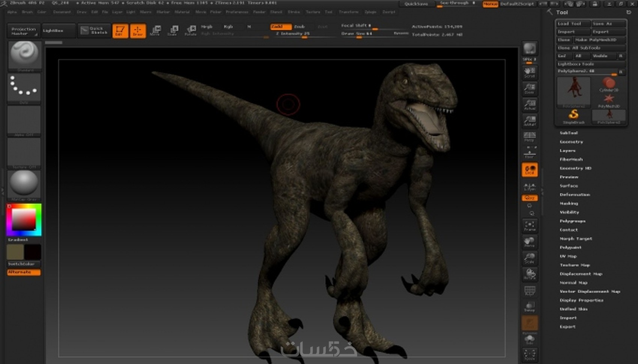Click the SwitchColor button
The image size is (638, 364).
pos(24,264)
